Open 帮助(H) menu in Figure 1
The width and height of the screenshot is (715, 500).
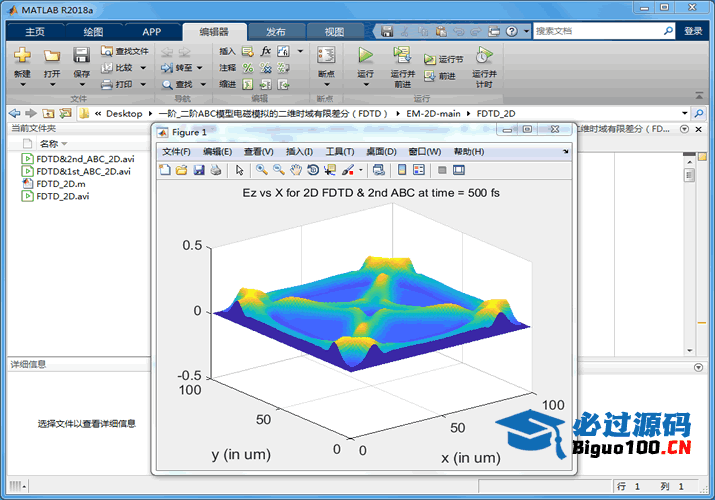[469, 151]
